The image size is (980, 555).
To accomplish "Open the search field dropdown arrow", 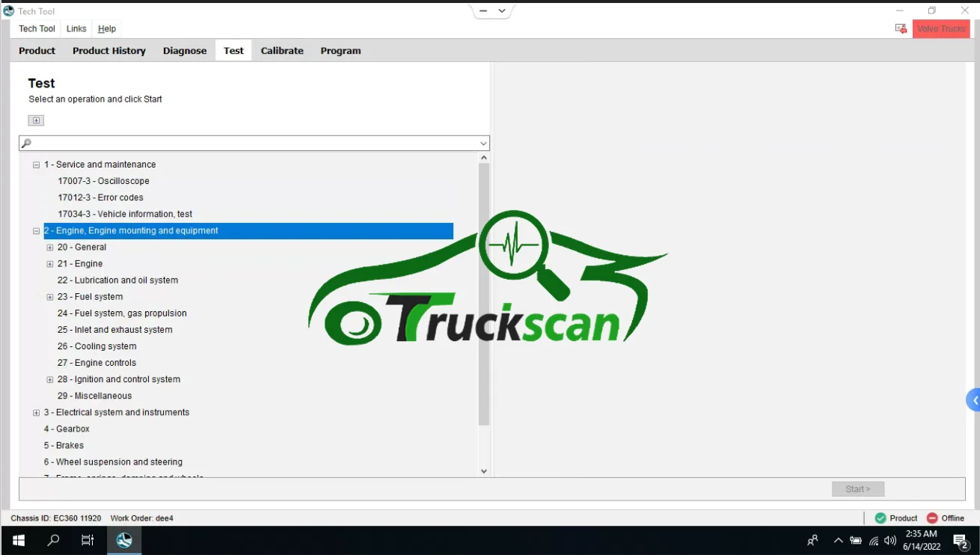I will [x=483, y=144].
